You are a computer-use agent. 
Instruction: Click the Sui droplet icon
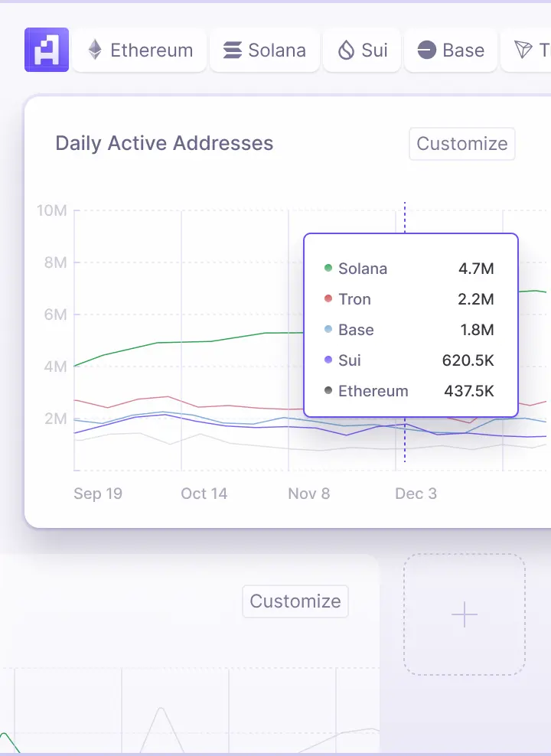[346, 51]
